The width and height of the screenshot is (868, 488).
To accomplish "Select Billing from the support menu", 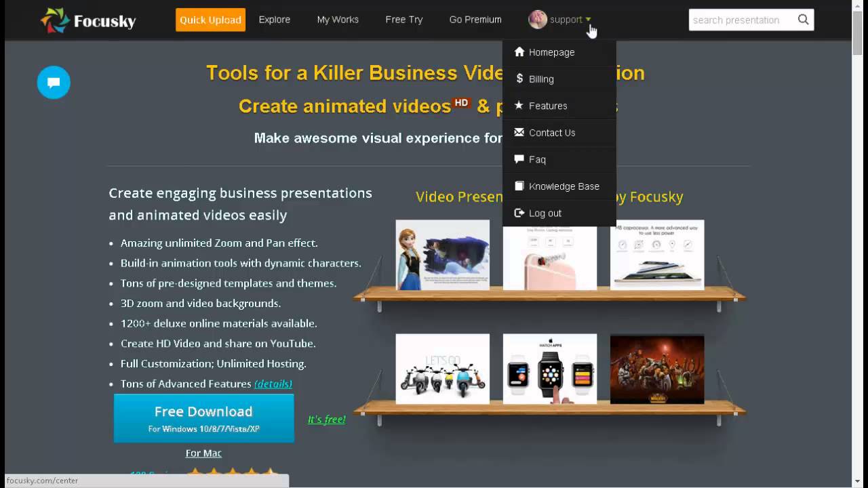I will click(x=559, y=79).
